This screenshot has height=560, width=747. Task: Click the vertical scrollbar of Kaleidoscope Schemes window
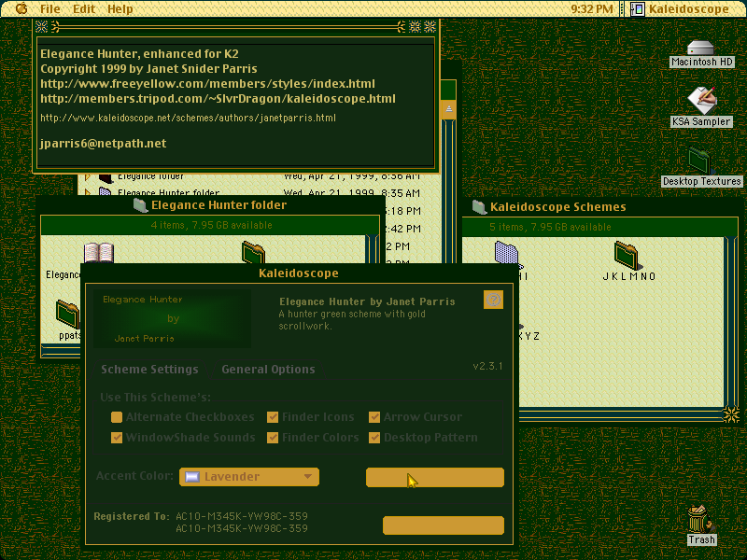pyautogui.click(x=731, y=322)
